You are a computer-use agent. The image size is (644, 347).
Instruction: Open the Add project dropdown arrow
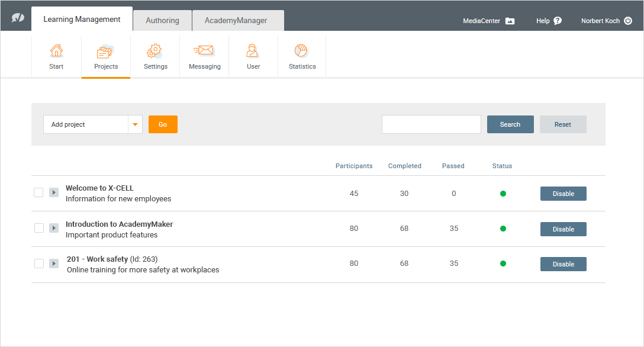[x=135, y=124]
